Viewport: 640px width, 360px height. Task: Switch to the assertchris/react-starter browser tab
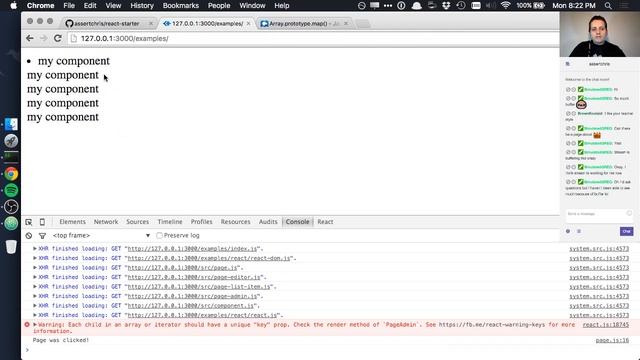click(107, 24)
